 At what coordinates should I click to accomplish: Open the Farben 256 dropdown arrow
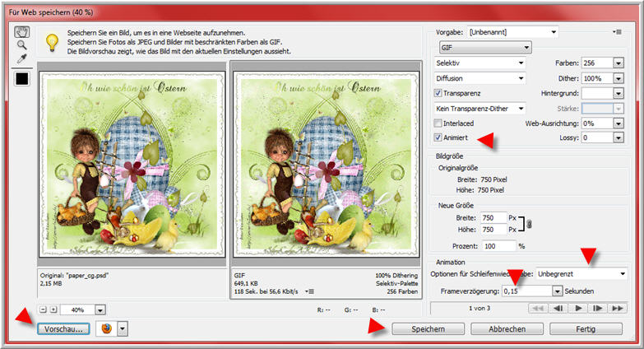tap(619, 63)
